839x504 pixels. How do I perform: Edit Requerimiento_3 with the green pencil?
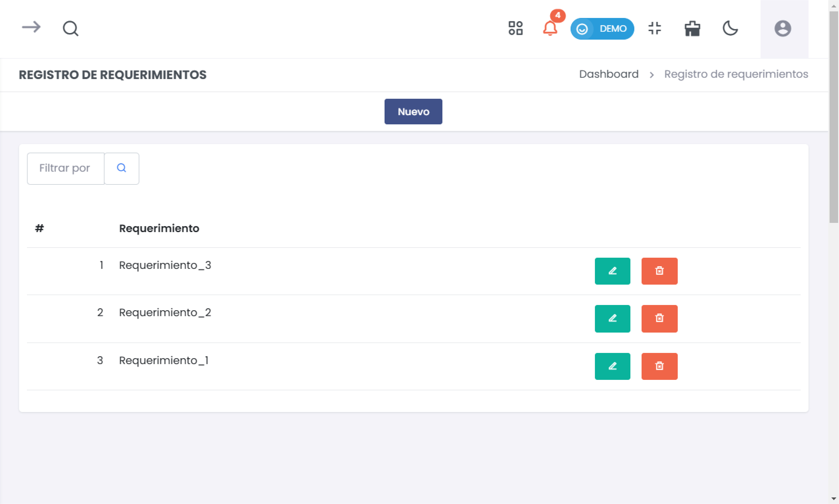pos(612,271)
